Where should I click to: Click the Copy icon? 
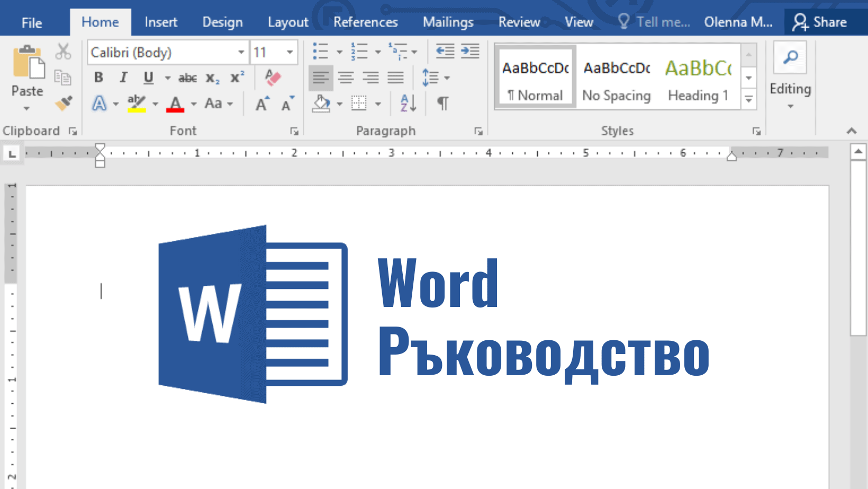coord(63,77)
